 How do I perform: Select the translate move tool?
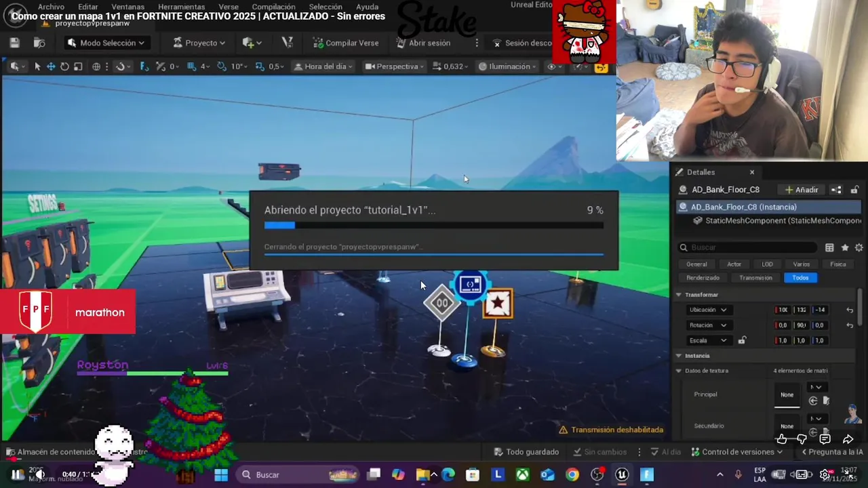[x=51, y=66]
